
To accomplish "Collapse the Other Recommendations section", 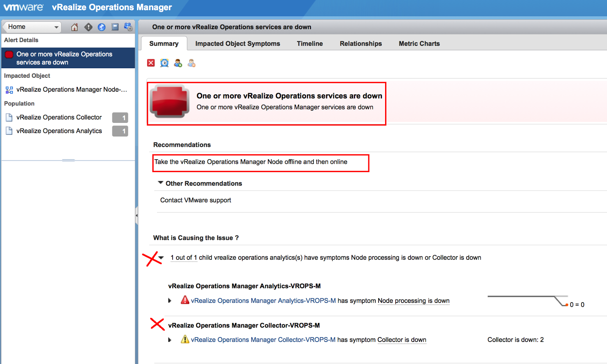I will 160,183.
